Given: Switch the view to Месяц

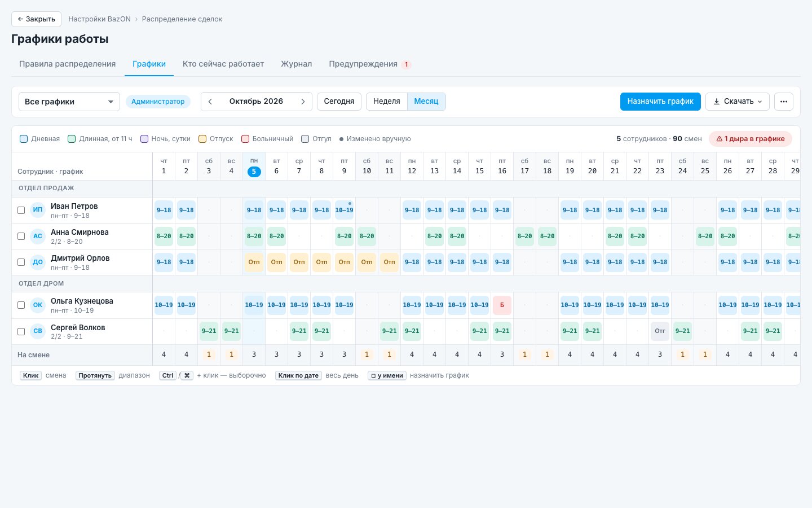Looking at the screenshot, I should (x=426, y=102).
